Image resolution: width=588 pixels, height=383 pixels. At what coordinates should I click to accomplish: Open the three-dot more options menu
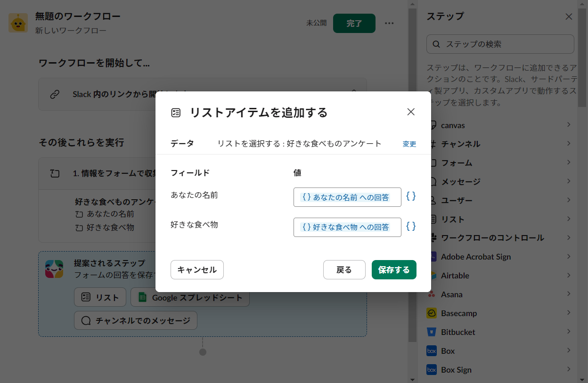point(389,23)
